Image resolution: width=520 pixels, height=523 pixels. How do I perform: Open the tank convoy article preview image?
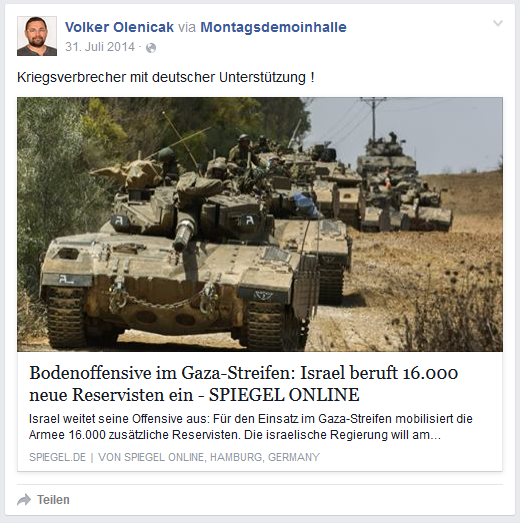(260, 224)
